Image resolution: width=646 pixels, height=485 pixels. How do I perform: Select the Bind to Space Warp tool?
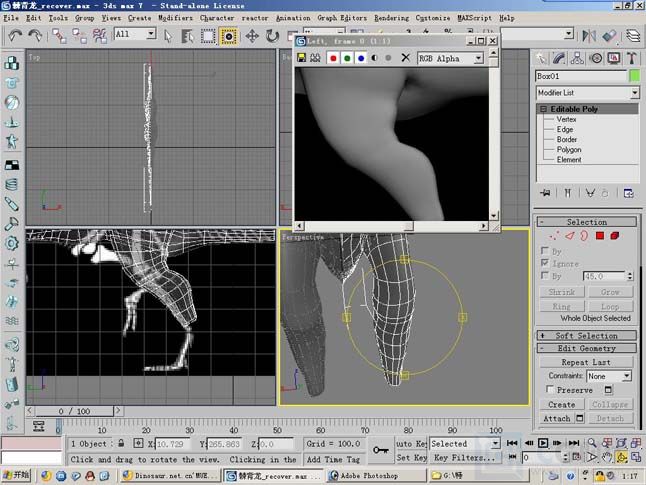click(x=100, y=36)
